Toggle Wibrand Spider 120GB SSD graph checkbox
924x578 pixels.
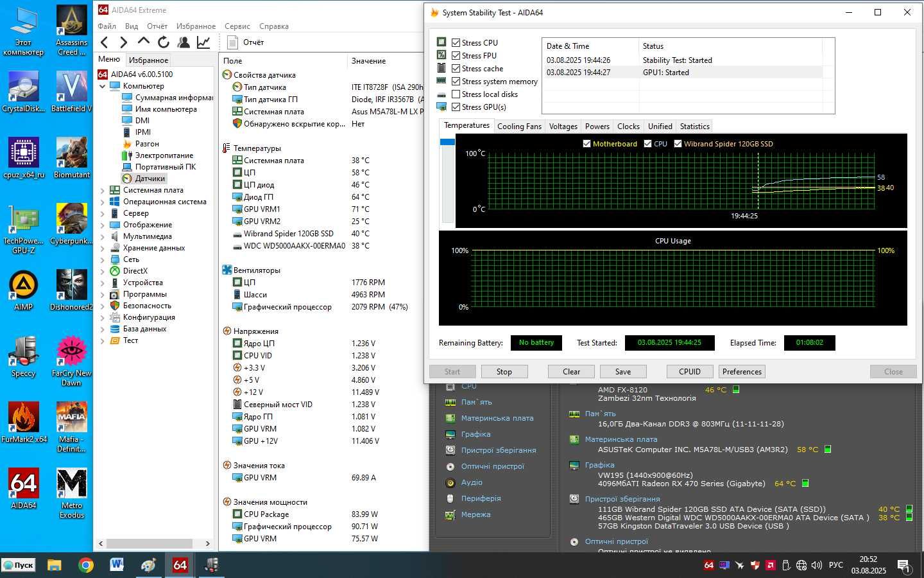pos(678,144)
